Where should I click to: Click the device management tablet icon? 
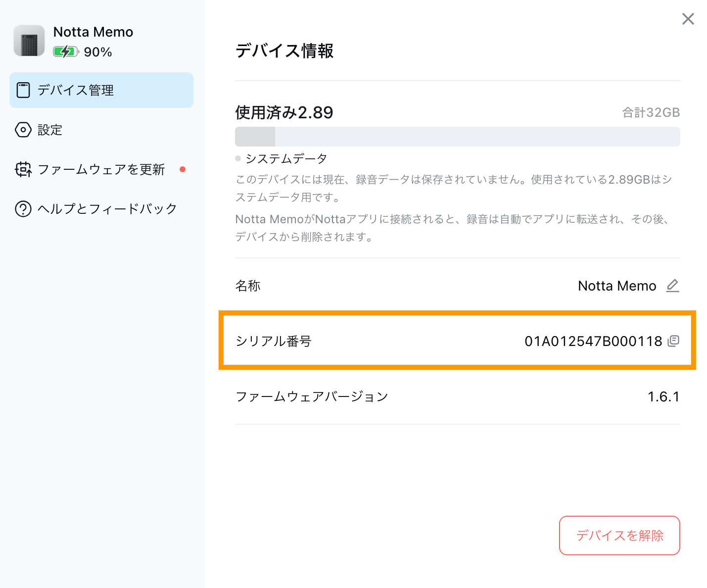point(23,90)
